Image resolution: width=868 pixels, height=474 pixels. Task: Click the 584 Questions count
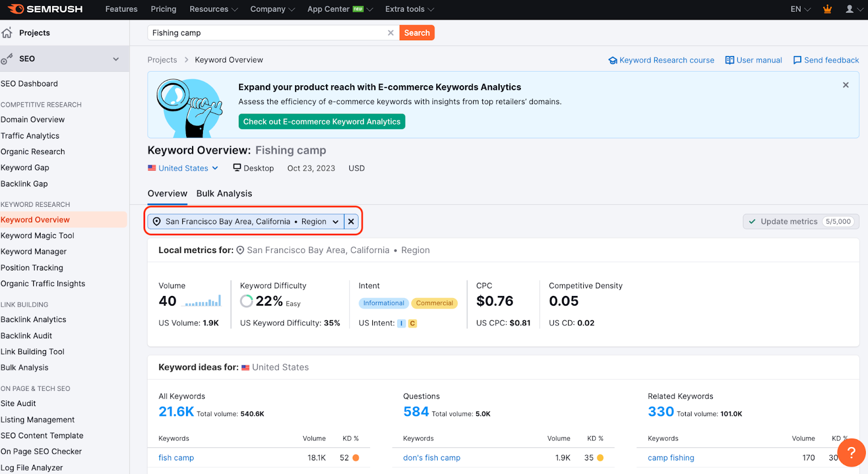tap(416, 412)
